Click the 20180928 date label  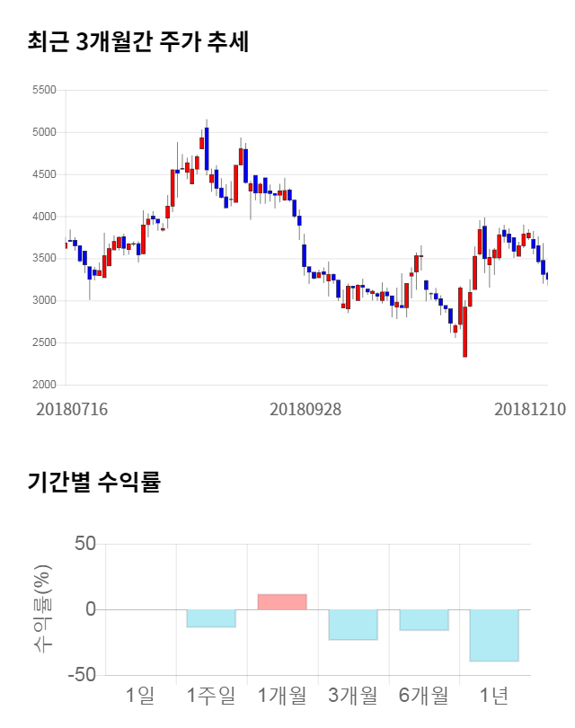[305, 409]
